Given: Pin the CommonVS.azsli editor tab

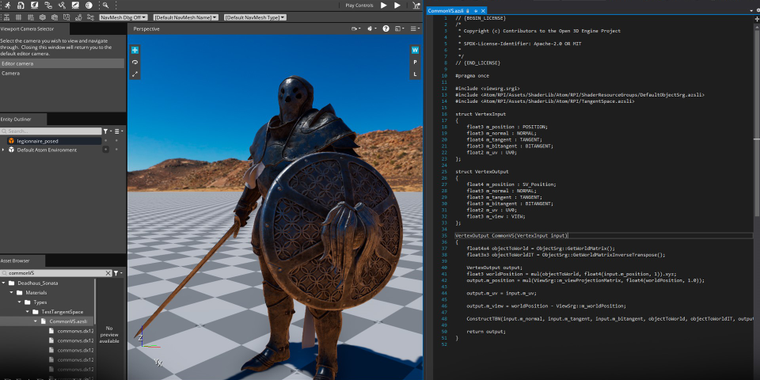Looking at the screenshot, I should (x=475, y=10).
